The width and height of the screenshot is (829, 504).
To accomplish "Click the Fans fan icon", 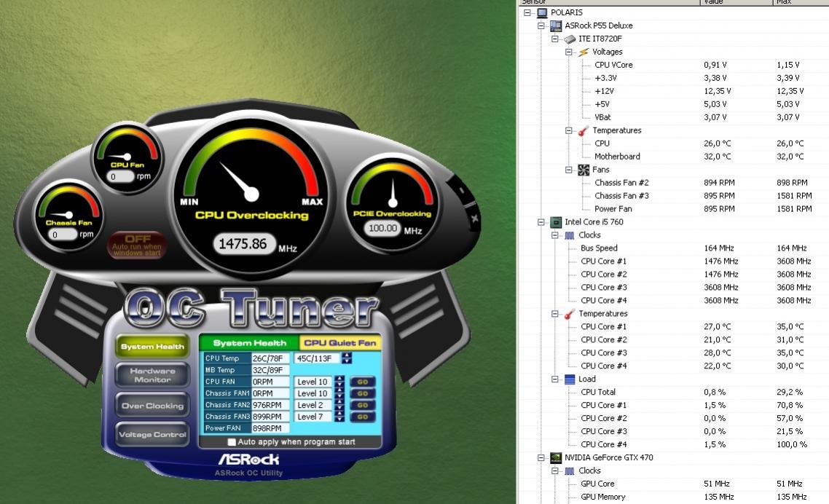I will [584, 170].
